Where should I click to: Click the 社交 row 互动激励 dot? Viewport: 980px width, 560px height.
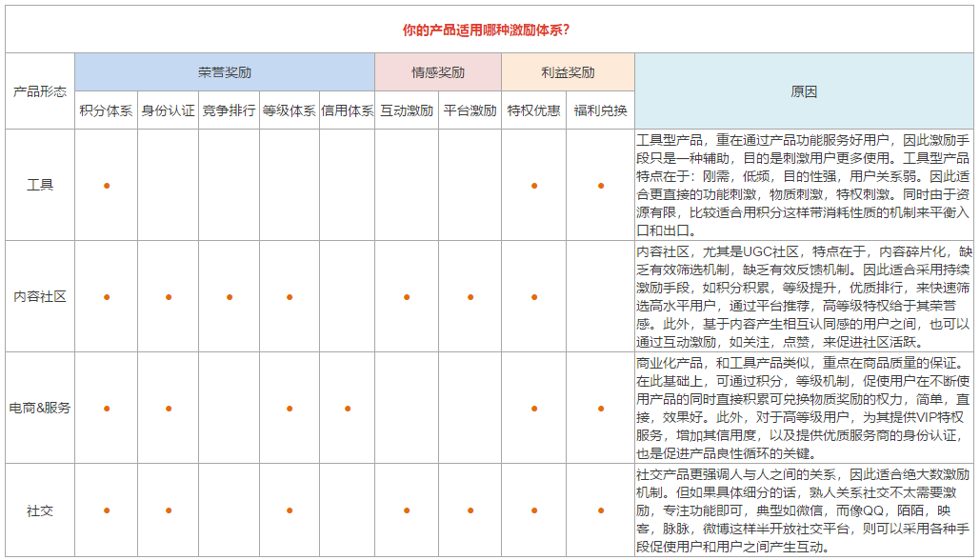click(x=407, y=510)
